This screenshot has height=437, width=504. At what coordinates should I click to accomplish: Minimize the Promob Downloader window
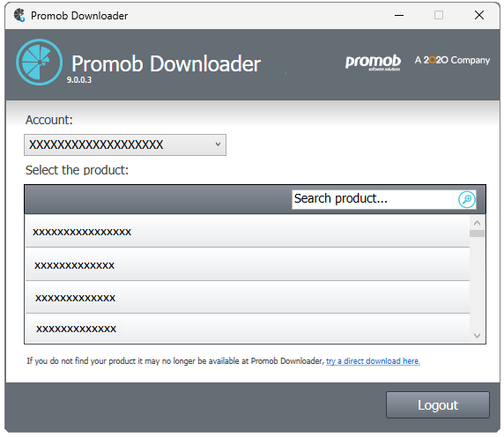coord(399,15)
